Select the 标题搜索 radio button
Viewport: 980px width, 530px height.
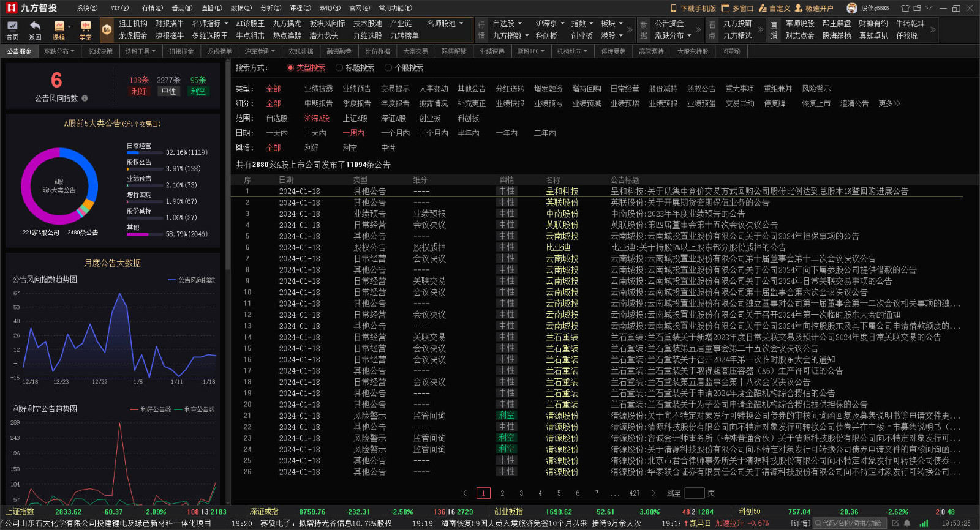point(339,68)
